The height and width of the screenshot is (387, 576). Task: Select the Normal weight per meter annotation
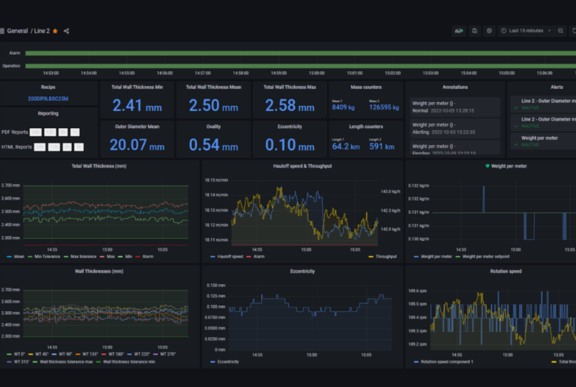click(455, 107)
